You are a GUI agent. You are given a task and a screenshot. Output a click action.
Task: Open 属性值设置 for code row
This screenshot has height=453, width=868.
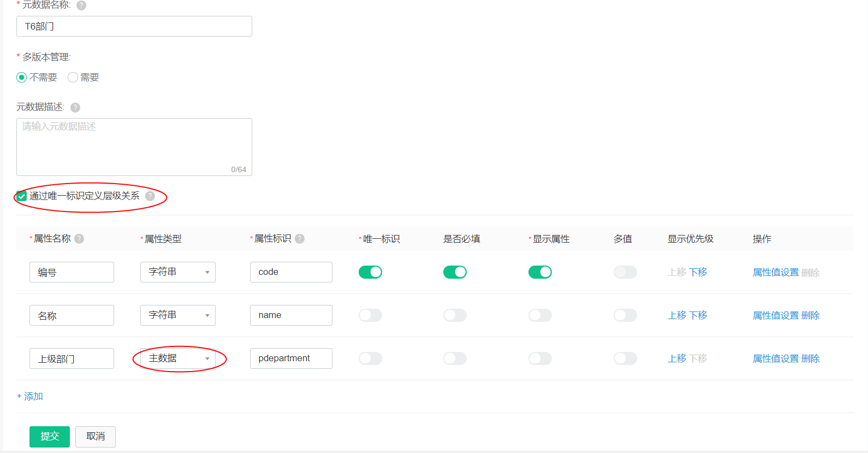tap(776, 272)
